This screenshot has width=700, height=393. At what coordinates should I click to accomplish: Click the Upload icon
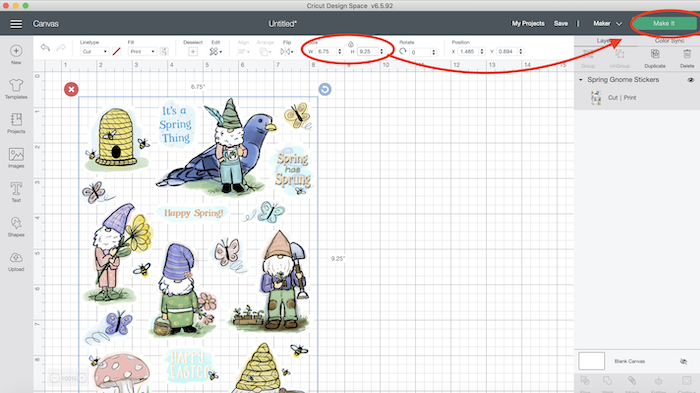click(x=16, y=261)
